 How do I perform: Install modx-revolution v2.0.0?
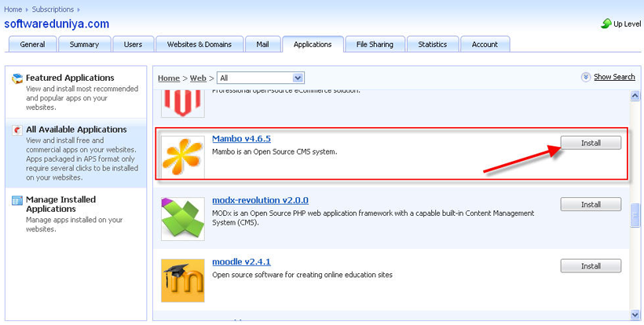coord(591,204)
